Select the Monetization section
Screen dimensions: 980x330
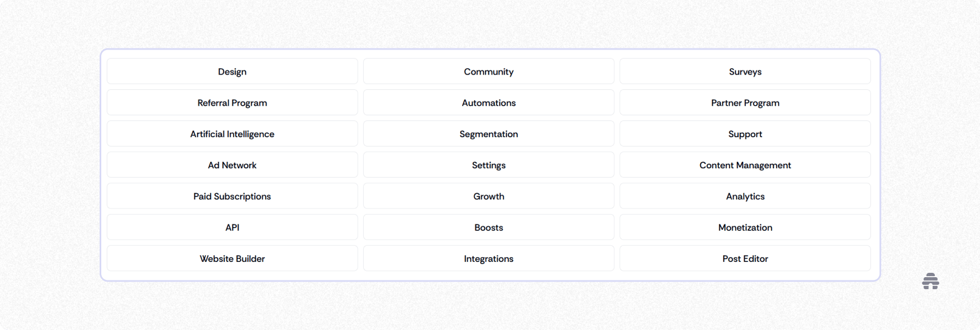click(x=745, y=227)
